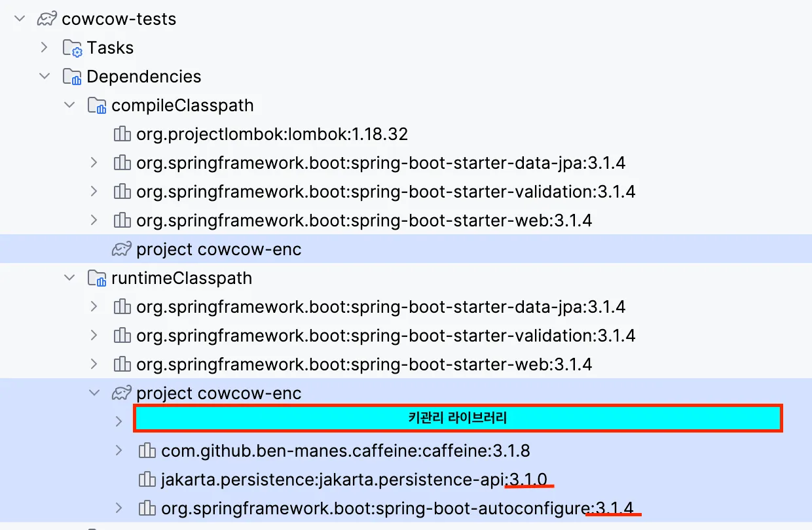
Task: Click the cyan 키관리 라이브러리 highlighted box
Action: (x=457, y=419)
